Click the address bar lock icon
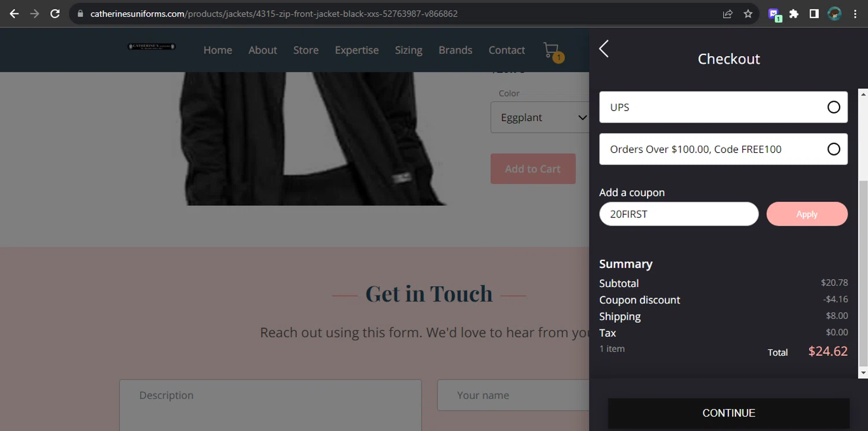 [80, 14]
